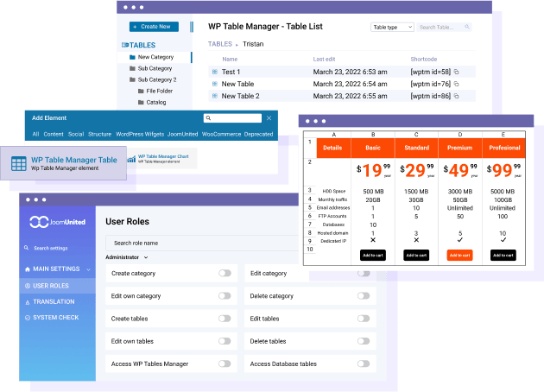Toggle the Create tables switch

tap(225, 319)
